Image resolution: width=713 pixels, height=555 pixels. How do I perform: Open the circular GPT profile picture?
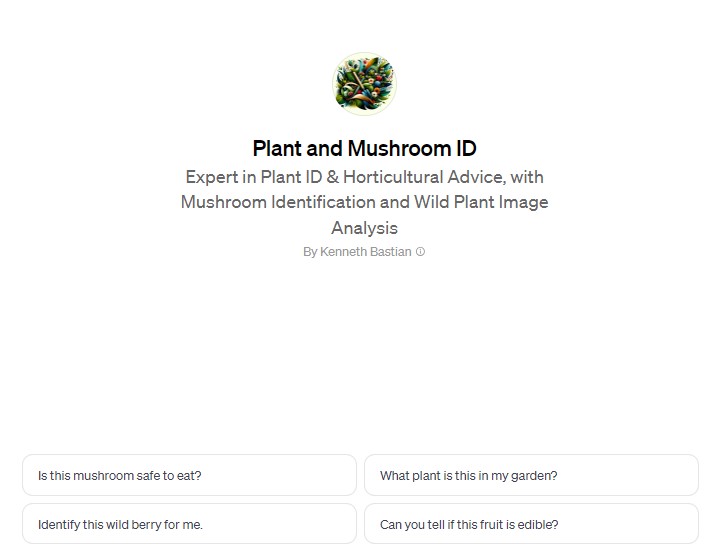[x=364, y=85]
